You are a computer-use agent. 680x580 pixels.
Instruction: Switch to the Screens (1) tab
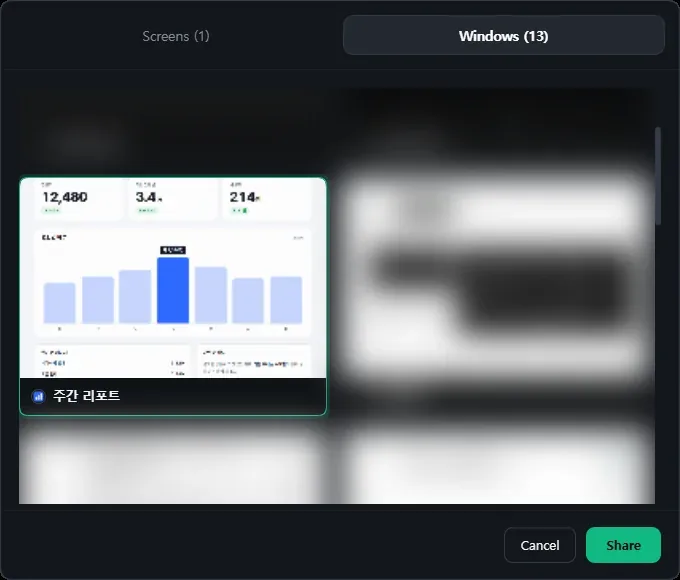176,36
